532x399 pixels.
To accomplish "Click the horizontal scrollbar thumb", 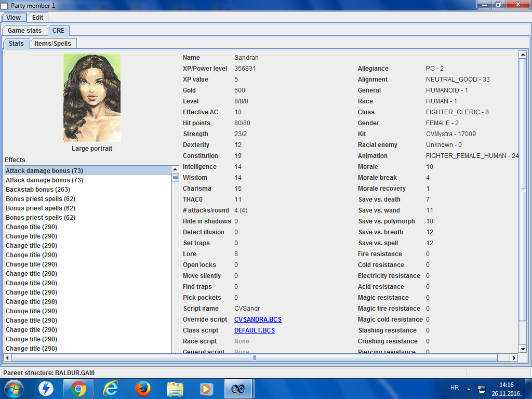I will coord(254,357).
